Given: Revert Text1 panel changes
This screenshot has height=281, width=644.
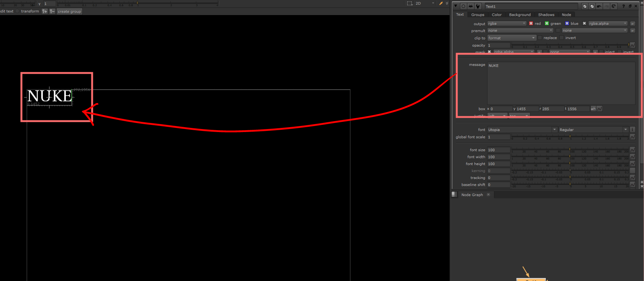Looking at the screenshot, I should [614, 6].
